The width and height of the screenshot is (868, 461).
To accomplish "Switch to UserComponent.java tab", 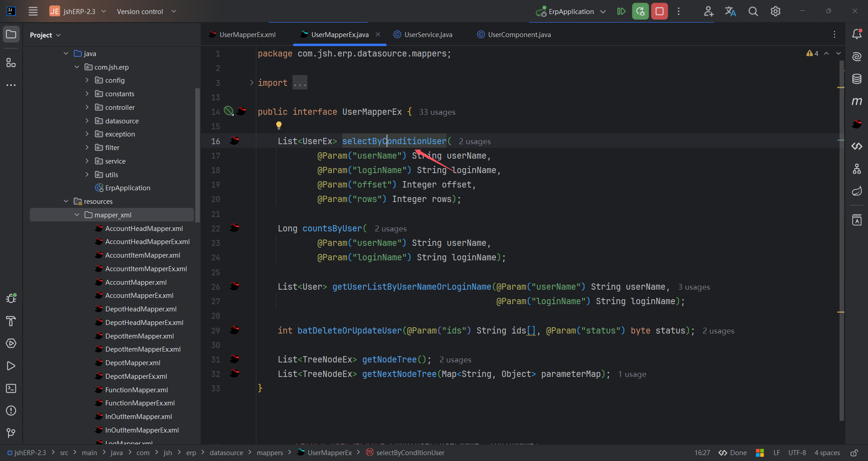I will 514,34.
